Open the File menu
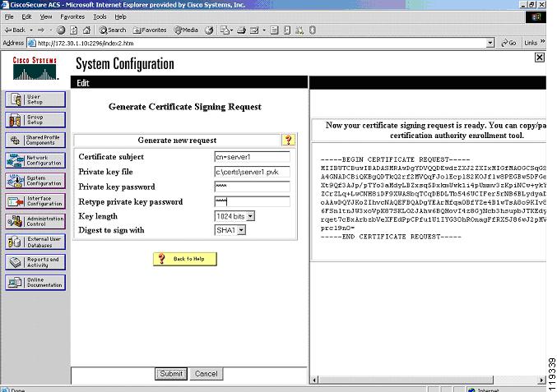The image size is (557, 392). tap(9, 16)
